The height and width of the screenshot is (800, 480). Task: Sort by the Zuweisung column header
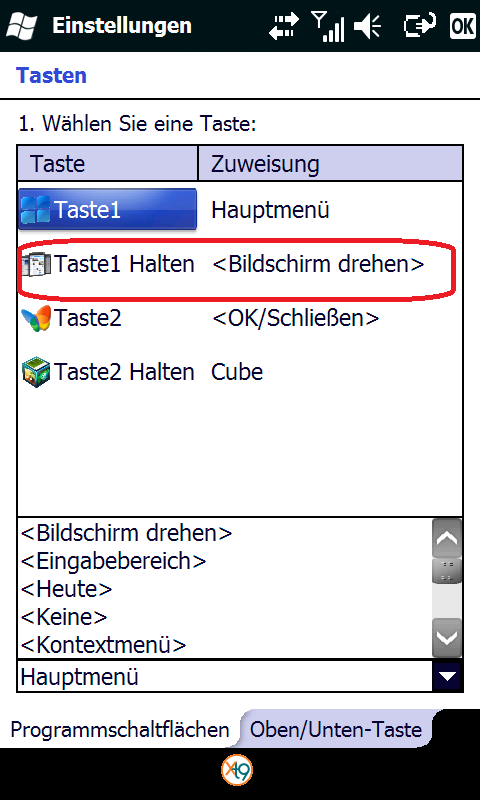[x=330, y=164]
